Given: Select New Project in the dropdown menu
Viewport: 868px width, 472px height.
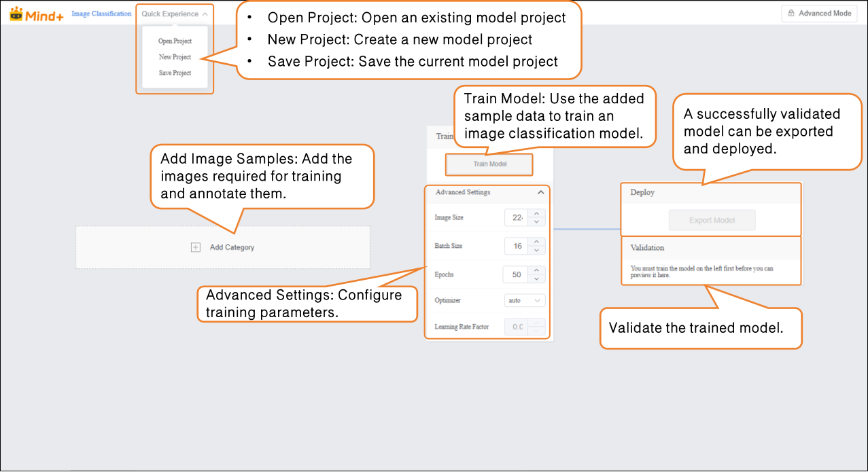Looking at the screenshot, I should tap(175, 57).
